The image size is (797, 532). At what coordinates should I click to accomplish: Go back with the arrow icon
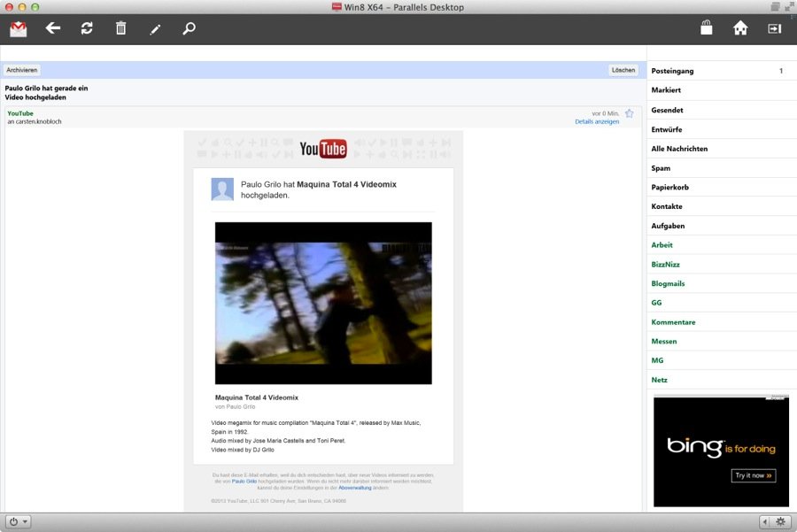(53, 28)
